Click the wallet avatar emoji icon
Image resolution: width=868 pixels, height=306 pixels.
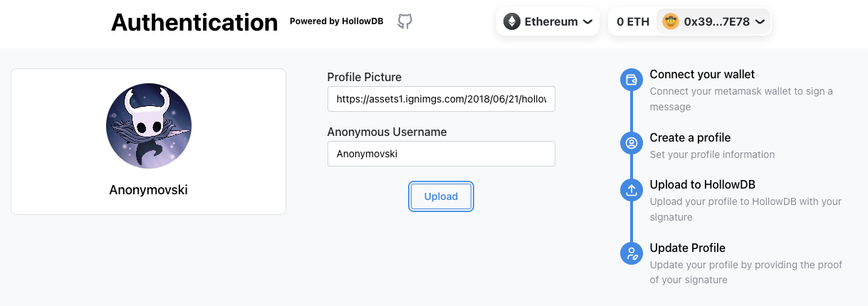[670, 22]
